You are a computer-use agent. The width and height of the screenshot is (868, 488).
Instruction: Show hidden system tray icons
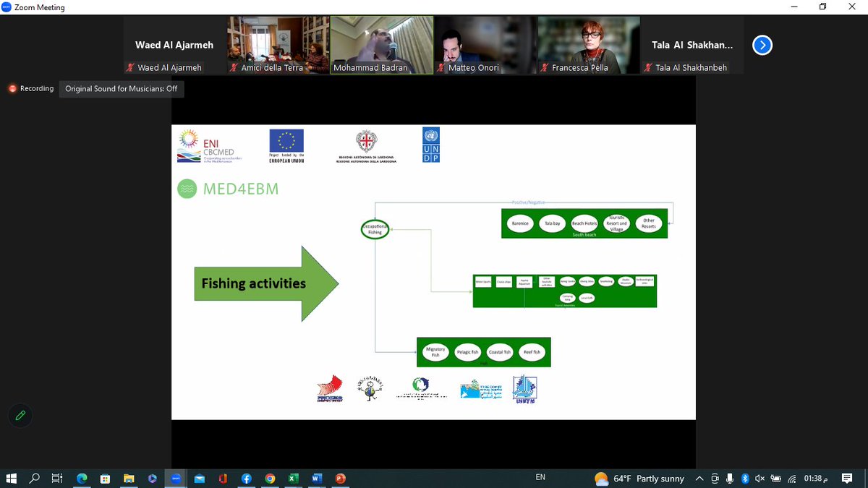pos(699,479)
